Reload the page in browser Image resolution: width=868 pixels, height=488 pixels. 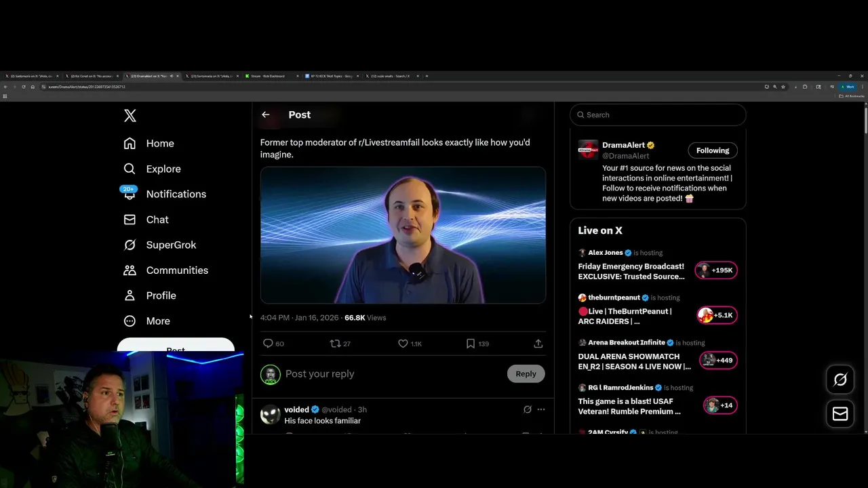(23, 87)
